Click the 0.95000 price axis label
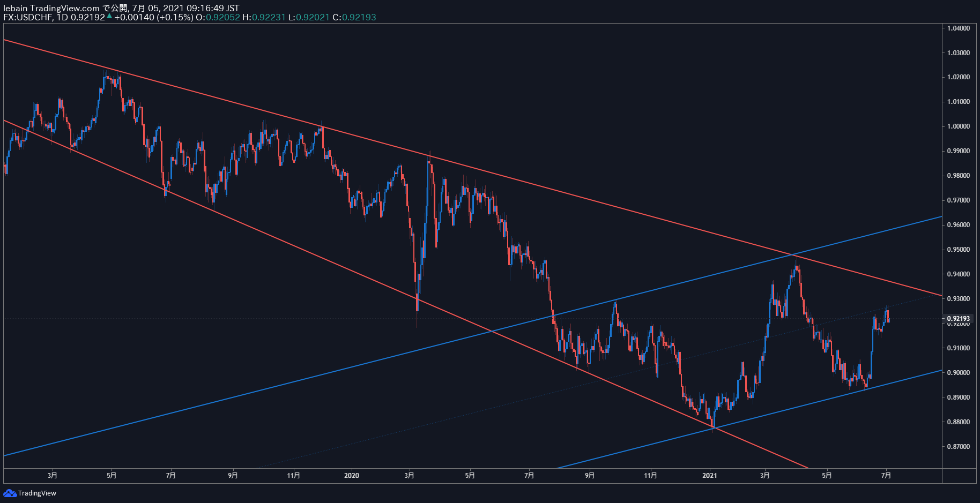 [x=959, y=250]
